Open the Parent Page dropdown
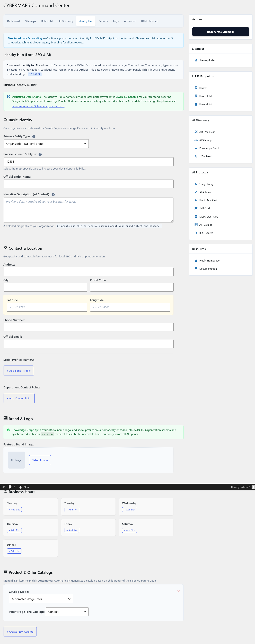Screen dimensions: 255x644 (67, 612)
